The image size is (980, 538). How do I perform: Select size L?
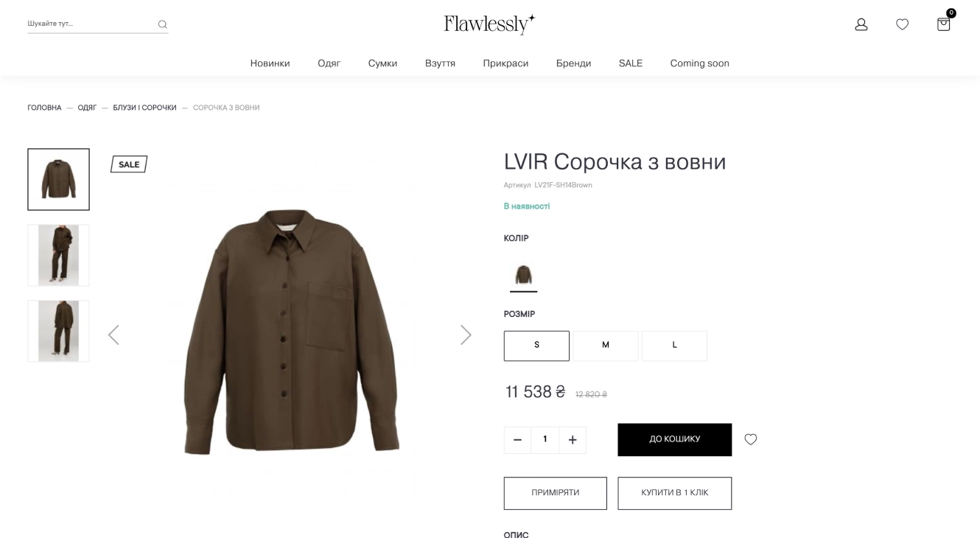tap(674, 346)
